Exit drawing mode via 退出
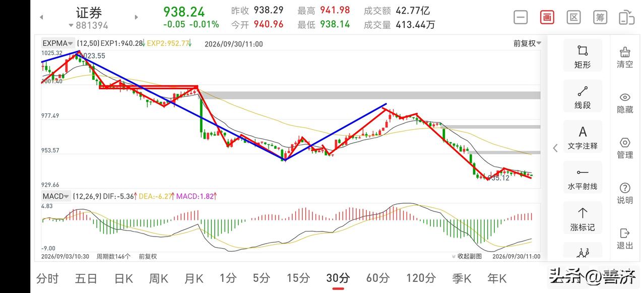644x293 pixels. (625, 239)
